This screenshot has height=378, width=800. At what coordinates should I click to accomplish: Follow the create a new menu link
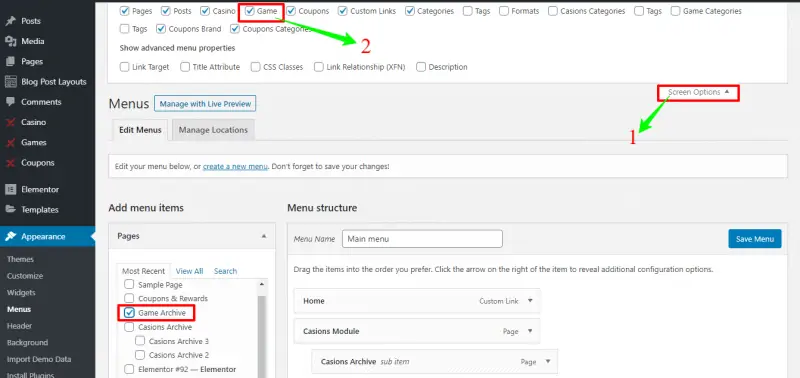point(235,167)
